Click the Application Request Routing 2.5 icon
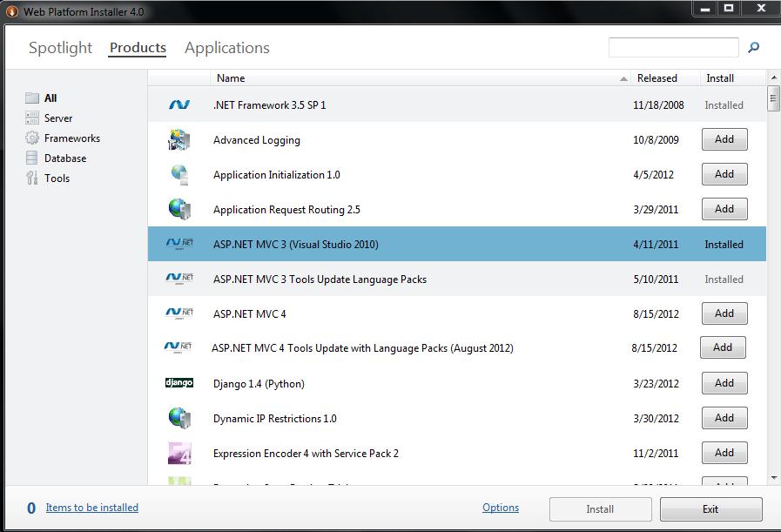The width and height of the screenshot is (781, 532). click(179, 209)
